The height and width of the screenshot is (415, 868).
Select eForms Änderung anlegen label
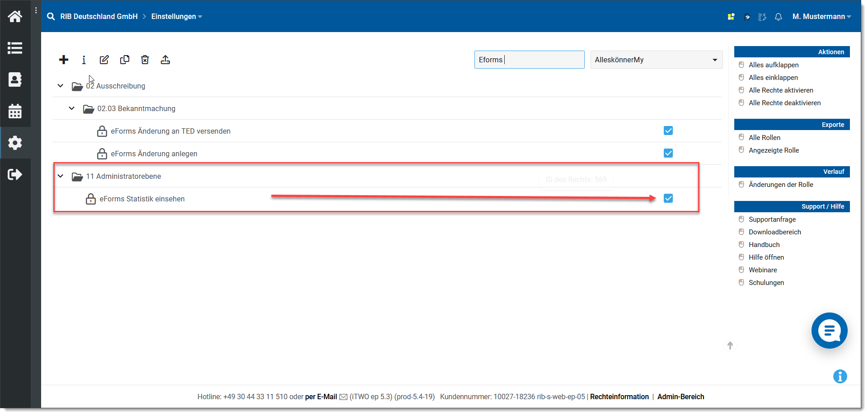click(x=154, y=154)
